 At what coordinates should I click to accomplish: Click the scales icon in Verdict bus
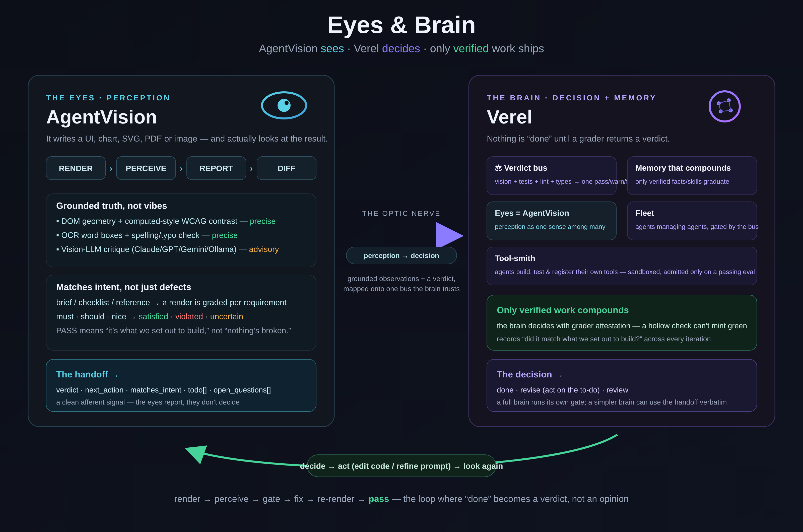[498, 168]
